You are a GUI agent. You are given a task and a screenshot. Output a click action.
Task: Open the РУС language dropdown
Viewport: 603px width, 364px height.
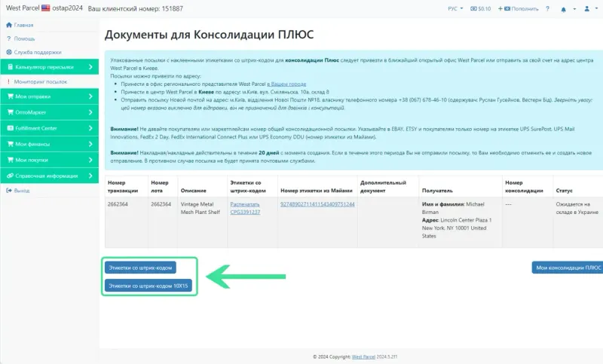pos(455,8)
